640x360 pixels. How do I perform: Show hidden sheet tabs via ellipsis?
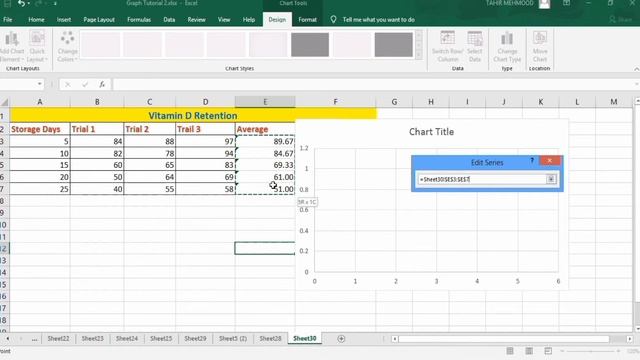tap(34, 339)
